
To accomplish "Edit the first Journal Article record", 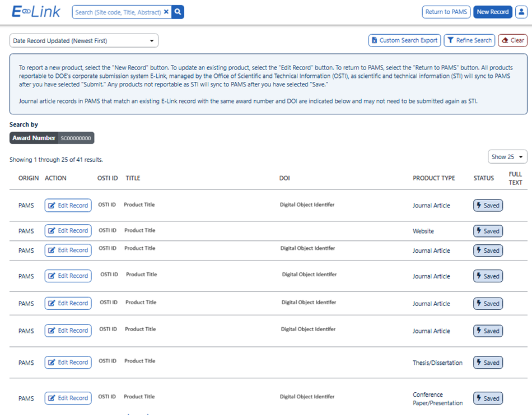I will pyautogui.click(x=68, y=206).
